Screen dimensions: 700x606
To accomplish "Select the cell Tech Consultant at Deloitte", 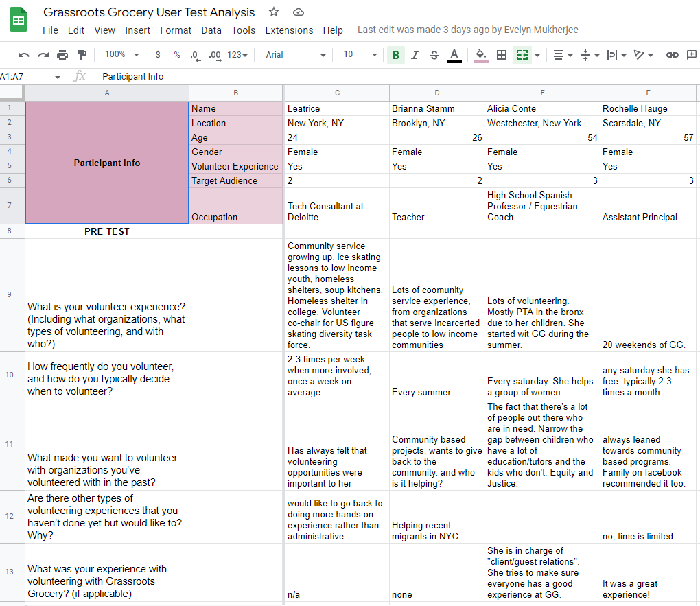I will click(x=337, y=206).
